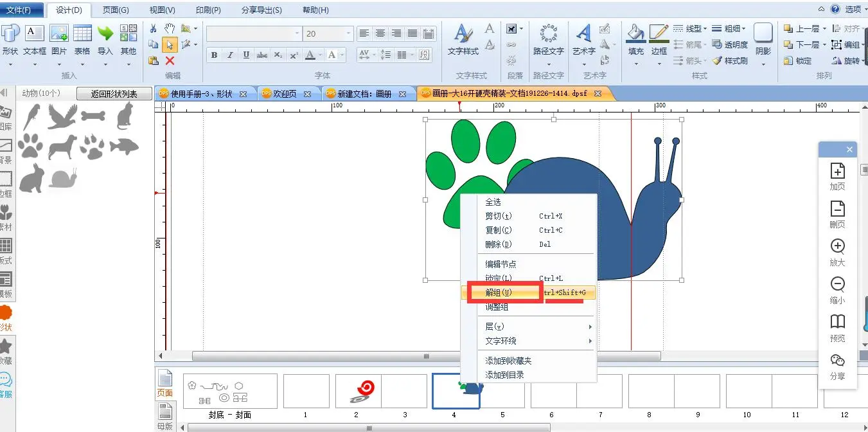Switch to the 视图(V) ribbon tab

point(162,10)
